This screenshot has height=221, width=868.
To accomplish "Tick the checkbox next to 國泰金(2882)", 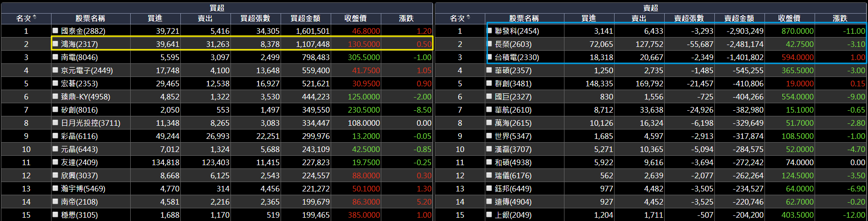I will (x=55, y=30).
